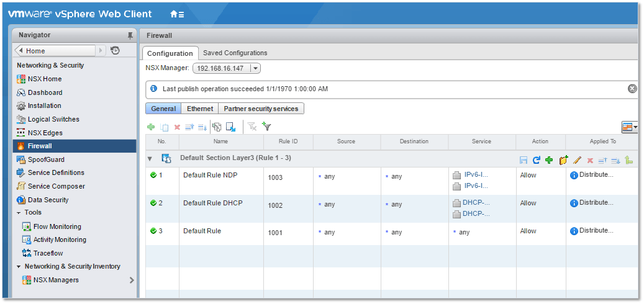Open the Dashboard item
The height and width of the screenshot is (304, 644).
pos(39,92)
